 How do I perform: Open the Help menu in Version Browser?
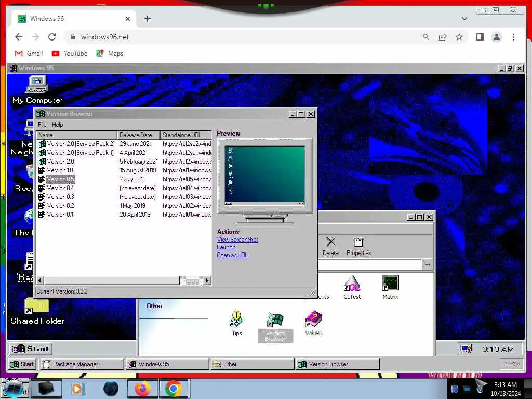(57, 125)
